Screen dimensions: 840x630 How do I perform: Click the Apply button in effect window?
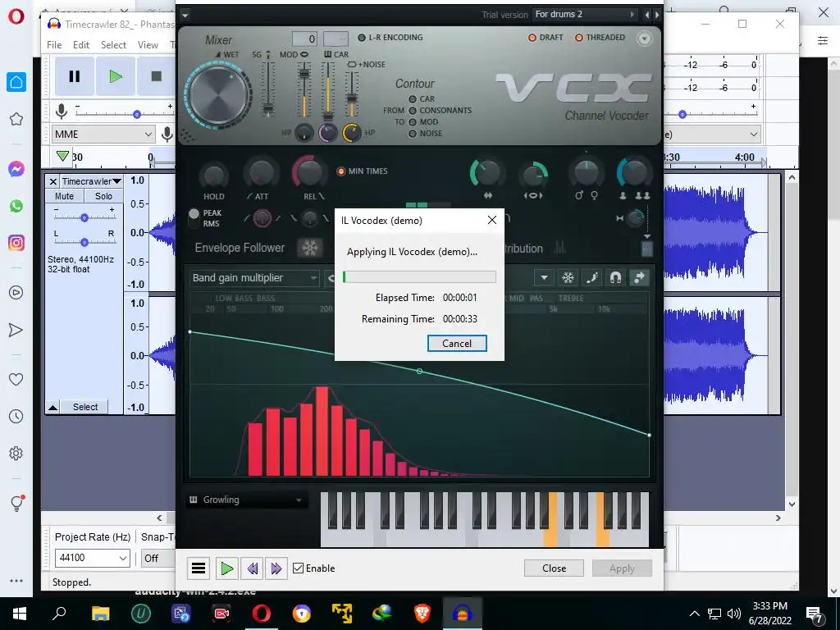pos(622,568)
